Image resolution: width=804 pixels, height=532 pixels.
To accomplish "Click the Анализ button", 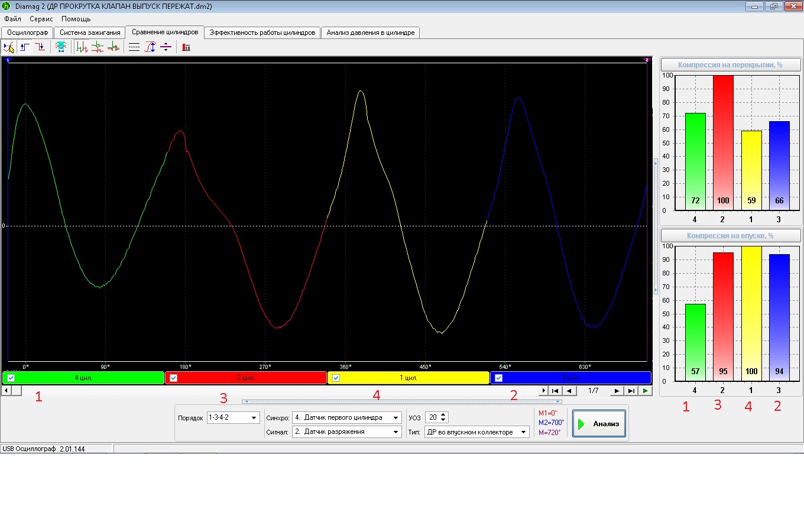I will [599, 424].
